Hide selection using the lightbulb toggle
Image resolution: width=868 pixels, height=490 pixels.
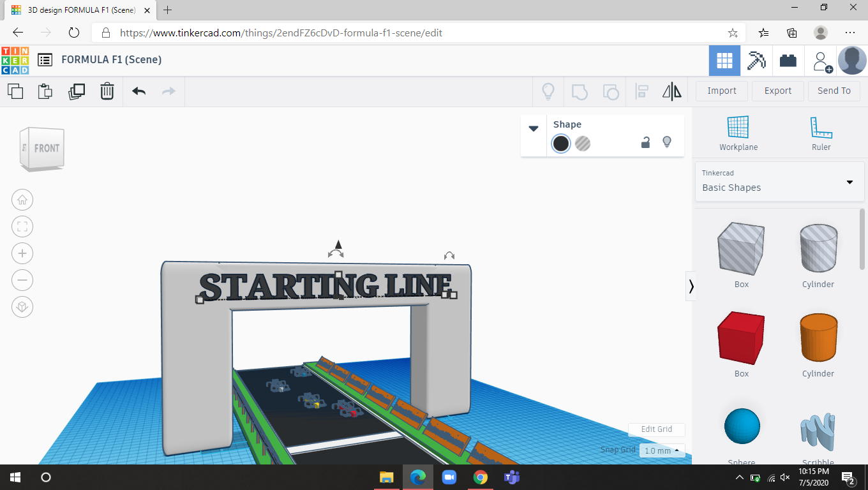pyautogui.click(x=667, y=143)
